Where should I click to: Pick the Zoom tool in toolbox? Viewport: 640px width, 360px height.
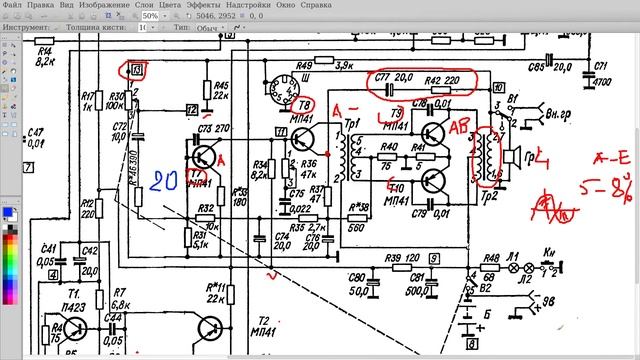[13, 62]
